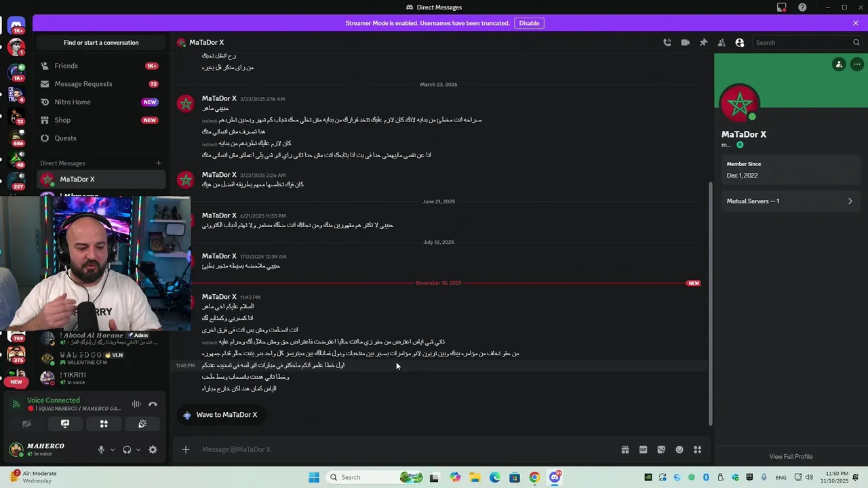Image resolution: width=868 pixels, height=488 pixels.
Task: Open server with 227 badge
Action: tap(16, 182)
